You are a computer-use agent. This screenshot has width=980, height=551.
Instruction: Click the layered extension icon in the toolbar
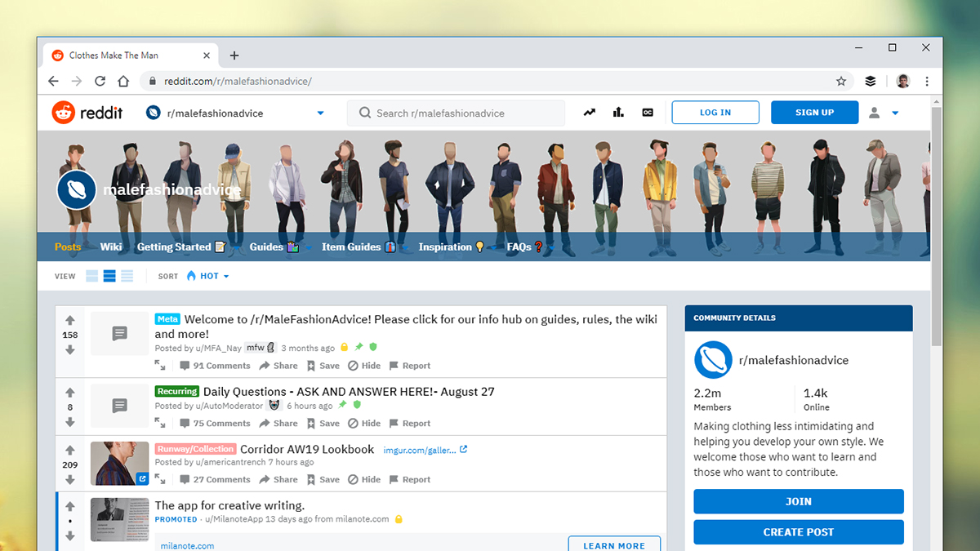click(871, 81)
